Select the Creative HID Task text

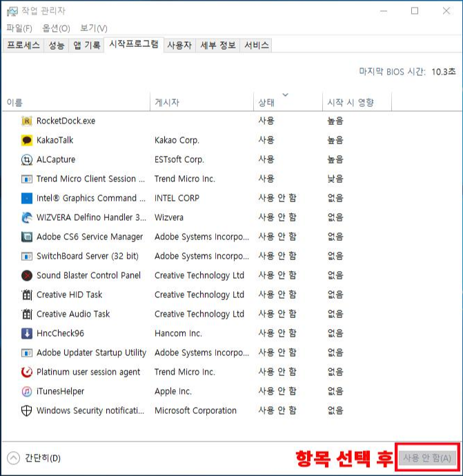69,295
